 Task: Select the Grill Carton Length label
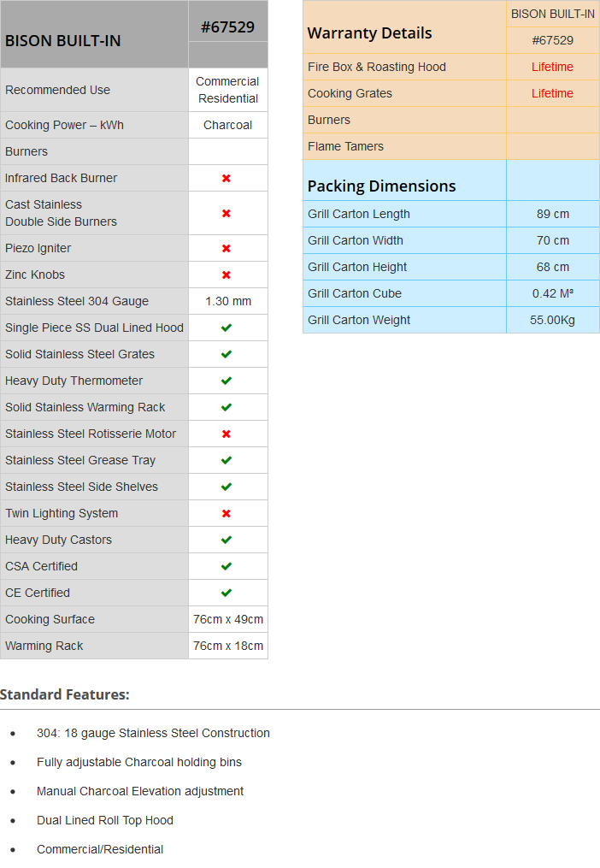359,215
